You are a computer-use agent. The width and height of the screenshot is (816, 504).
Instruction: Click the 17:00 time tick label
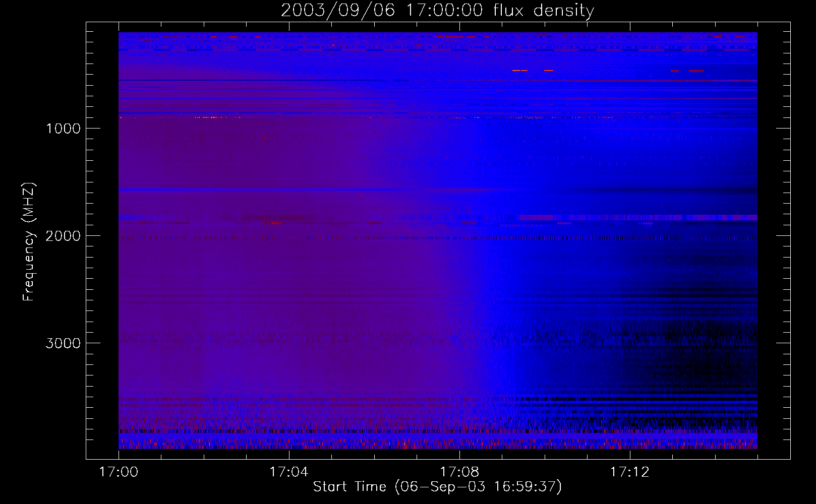coord(119,472)
